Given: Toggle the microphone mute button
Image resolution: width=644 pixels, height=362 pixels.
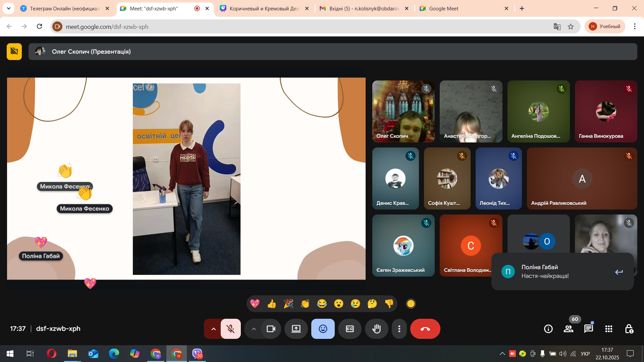Looking at the screenshot, I should (230, 329).
